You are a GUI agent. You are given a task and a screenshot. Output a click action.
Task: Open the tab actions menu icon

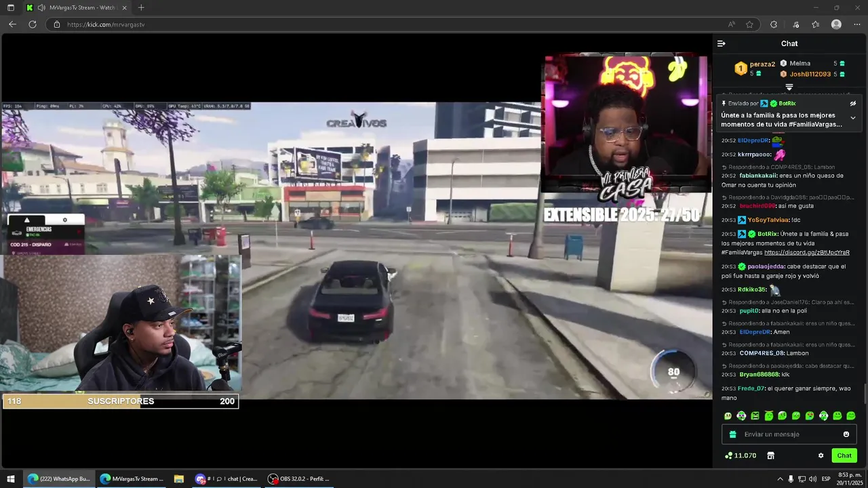point(10,7)
